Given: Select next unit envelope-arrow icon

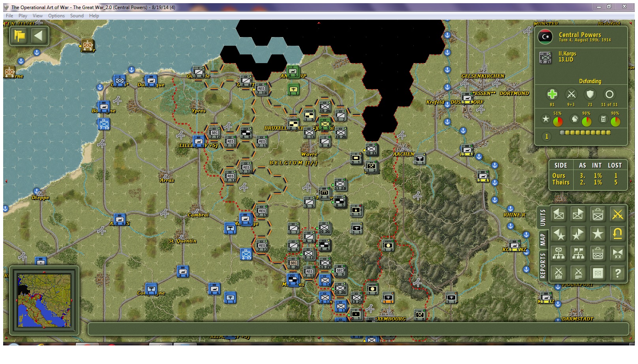Looking at the screenshot, I should (x=578, y=214).
